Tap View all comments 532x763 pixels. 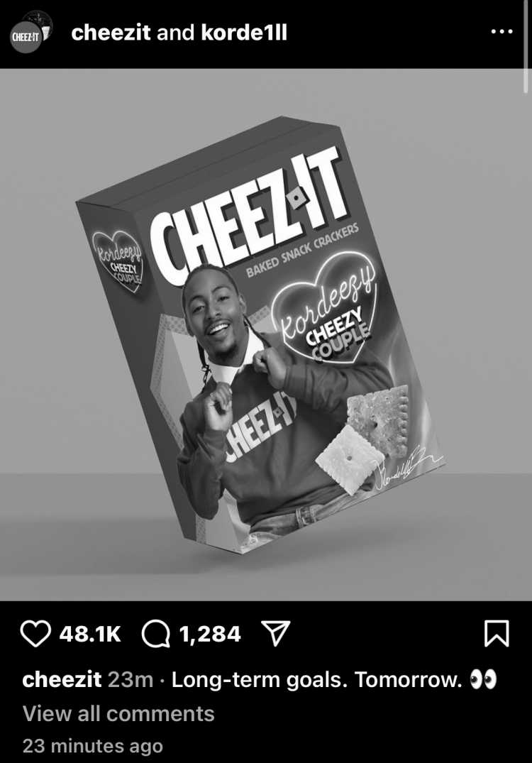coord(118,714)
